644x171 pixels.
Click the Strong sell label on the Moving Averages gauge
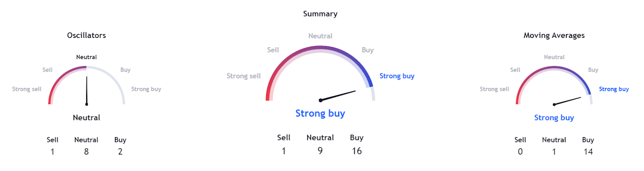[494, 89]
